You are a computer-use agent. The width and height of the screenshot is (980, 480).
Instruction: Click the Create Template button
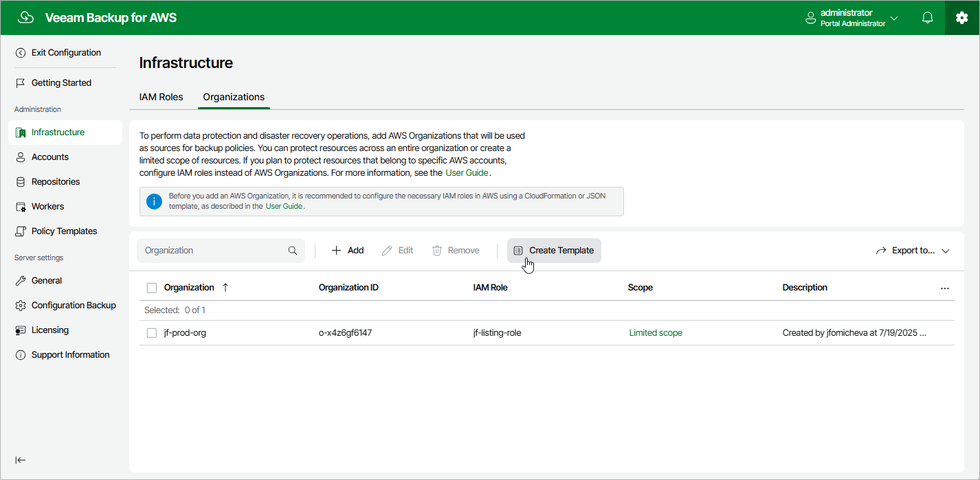(x=554, y=251)
